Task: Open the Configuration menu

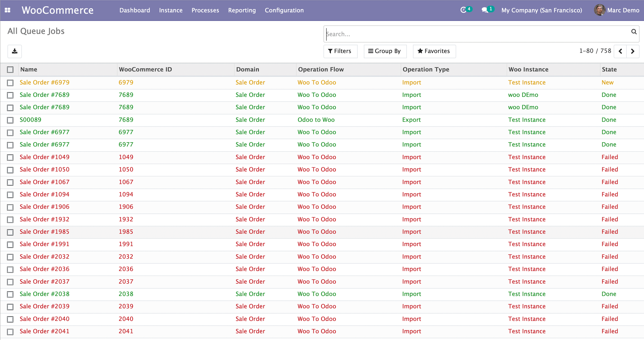Action: coord(284,10)
